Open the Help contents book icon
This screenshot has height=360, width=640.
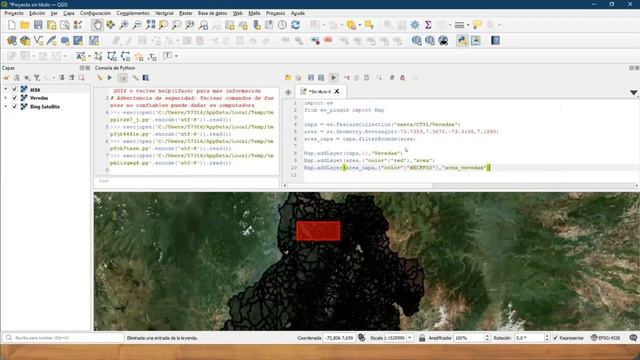pyautogui.click(x=495, y=40)
